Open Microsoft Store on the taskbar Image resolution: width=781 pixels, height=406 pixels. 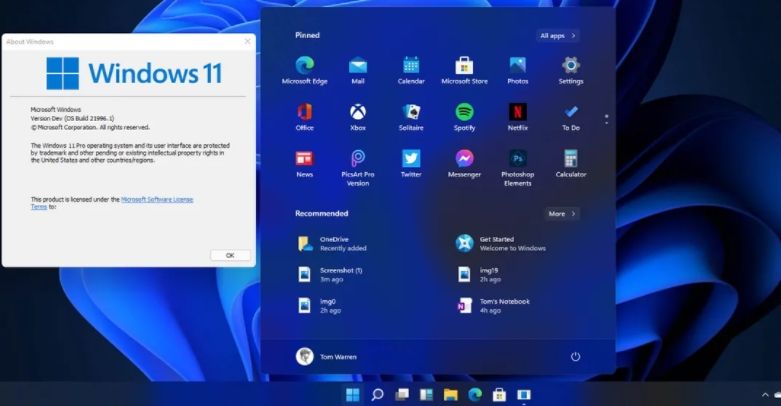499,395
